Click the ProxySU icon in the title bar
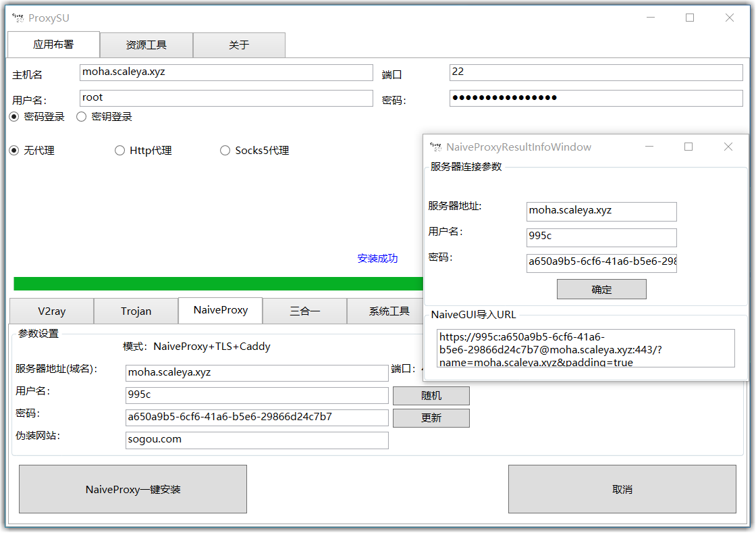 click(x=18, y=18)
